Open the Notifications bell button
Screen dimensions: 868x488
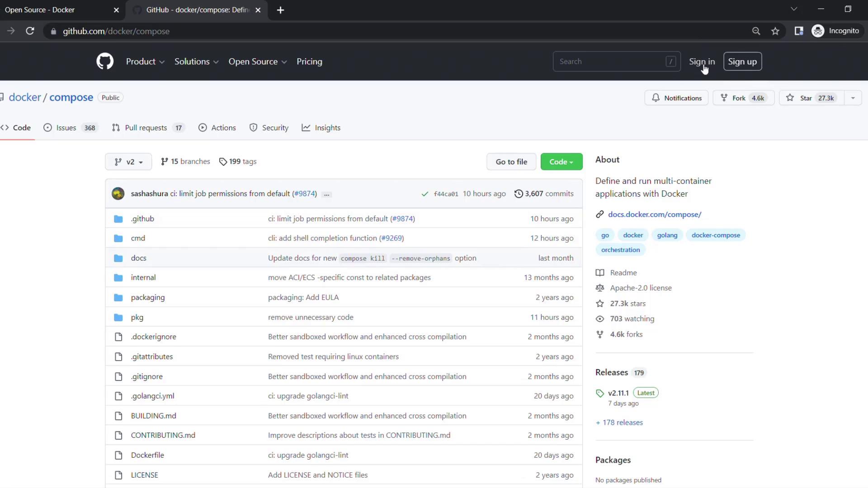[676, 98]
